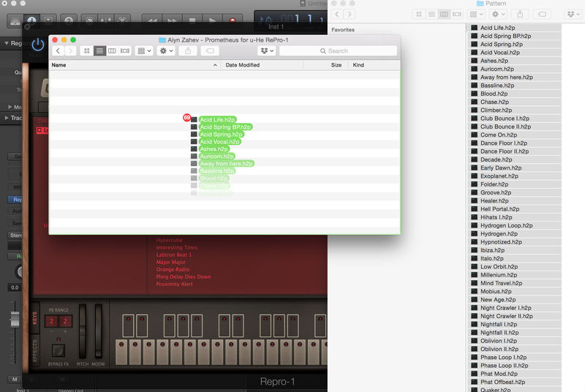Go forward in the Alyn Zahev Finder window
This screenshot has height=392, width=585.
click(x=70, y=50)
